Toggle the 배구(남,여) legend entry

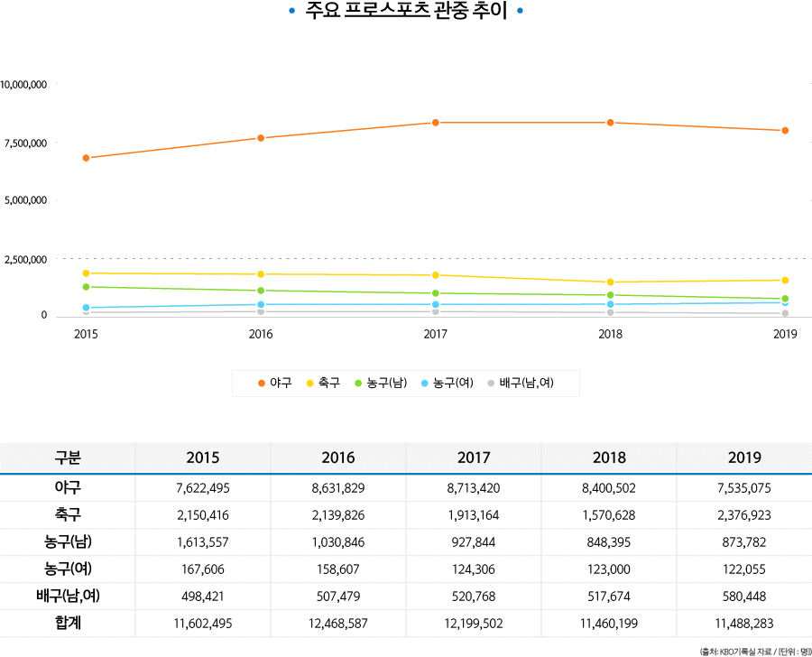(x=521, y=383)
